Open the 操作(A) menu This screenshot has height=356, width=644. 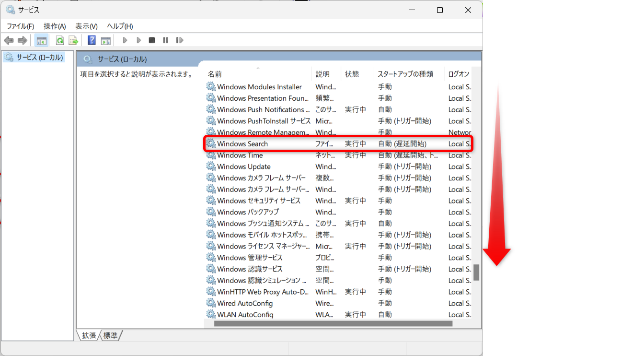[55, 26]
